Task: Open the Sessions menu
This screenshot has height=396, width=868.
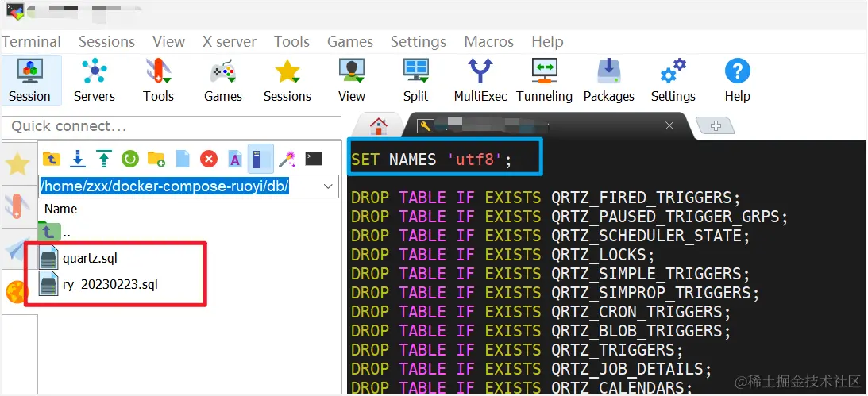Action: click(106, 42)
